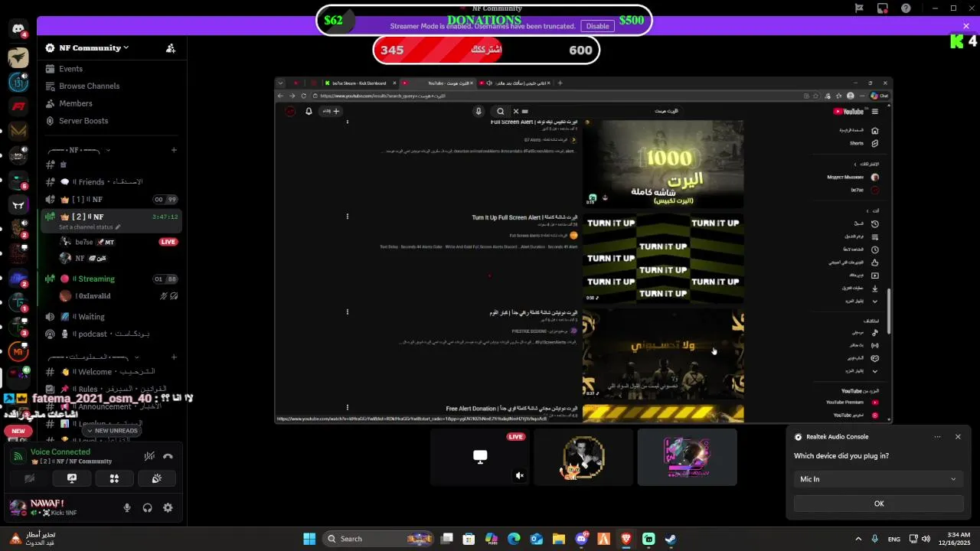Mute microphone in Discord user panel

(x=127, y=507)
